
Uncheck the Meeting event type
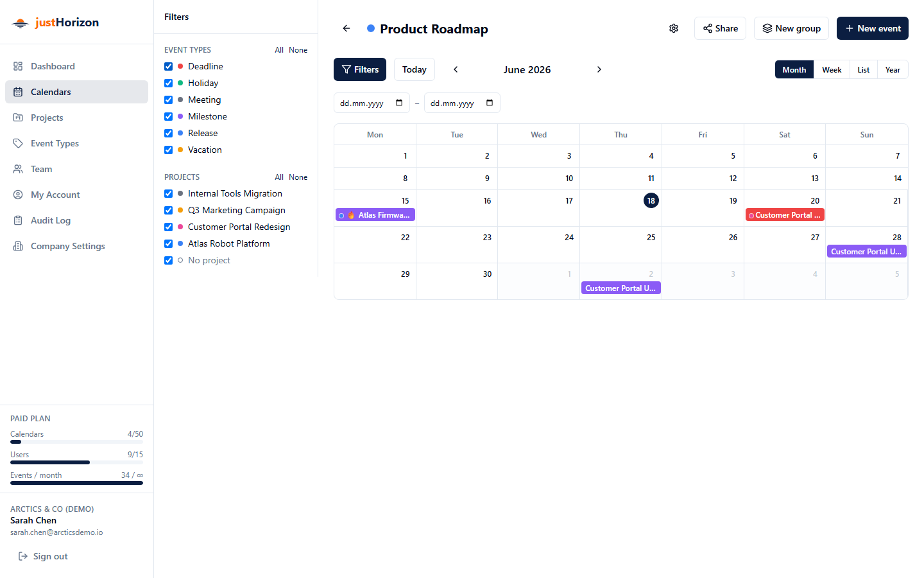pyautogui.click(x=169, y=100)
